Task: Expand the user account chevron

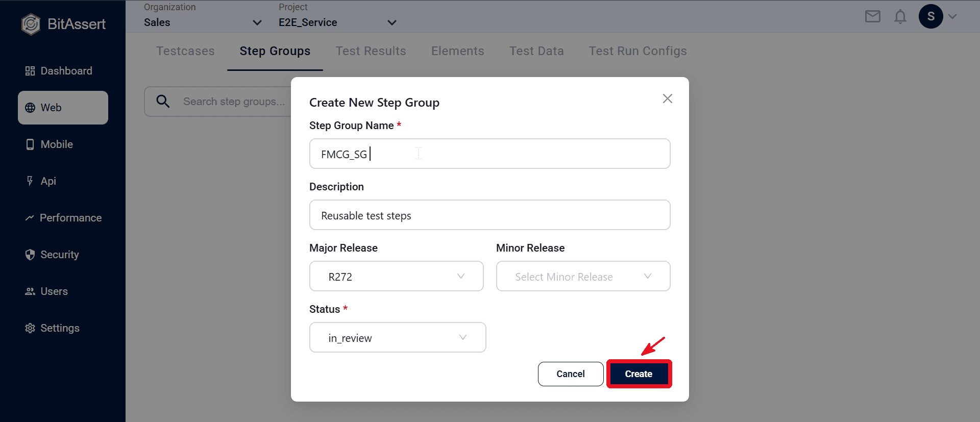Action: point(952,16)
